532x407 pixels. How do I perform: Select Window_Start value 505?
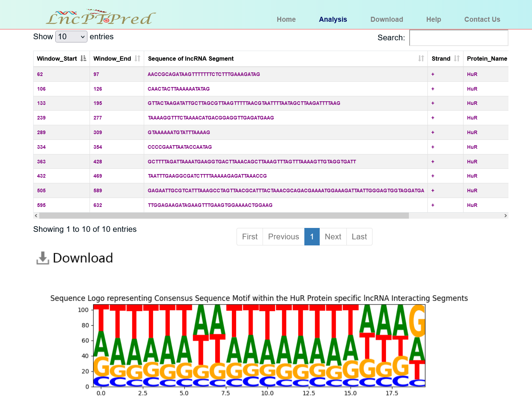tap(41, 190)
